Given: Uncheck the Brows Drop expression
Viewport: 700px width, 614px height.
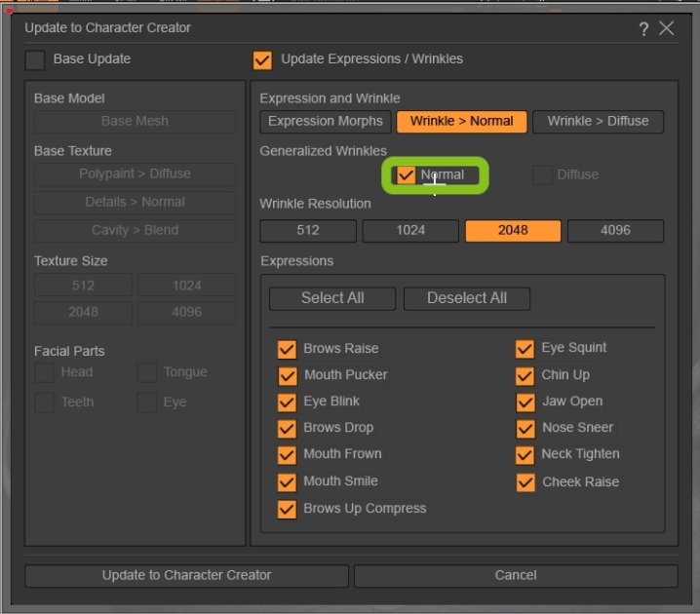Looking at the screenshot, I should pos(287,429).
